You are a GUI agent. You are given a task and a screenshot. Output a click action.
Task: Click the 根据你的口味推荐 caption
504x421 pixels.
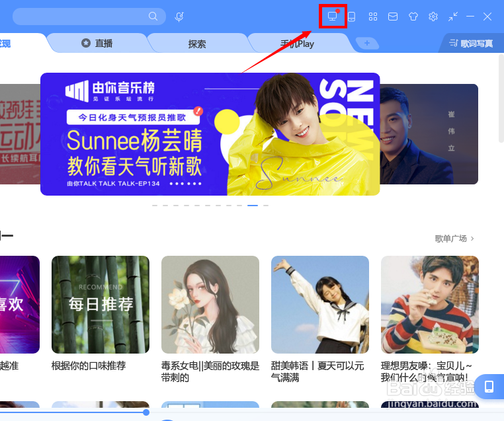point(89,365)
